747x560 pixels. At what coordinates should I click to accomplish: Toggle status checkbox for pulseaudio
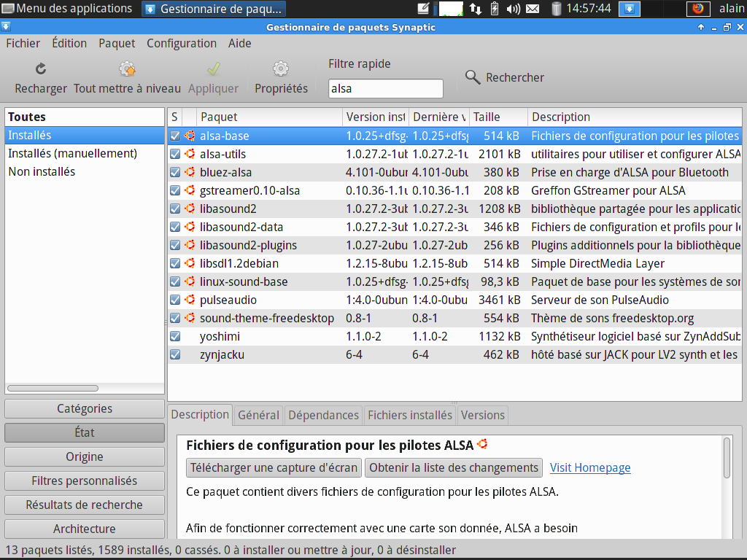pos(175,300)
